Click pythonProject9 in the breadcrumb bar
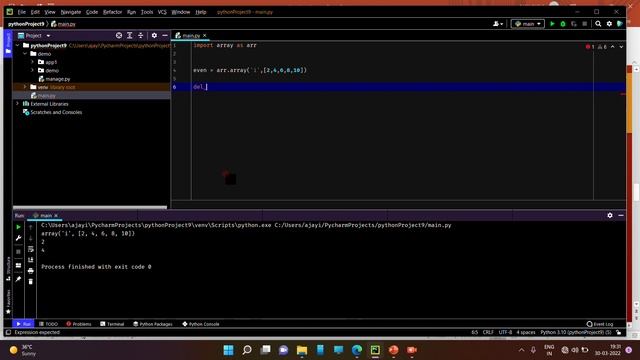The width and height of the screenshot is (640, 360). point(26,24)
